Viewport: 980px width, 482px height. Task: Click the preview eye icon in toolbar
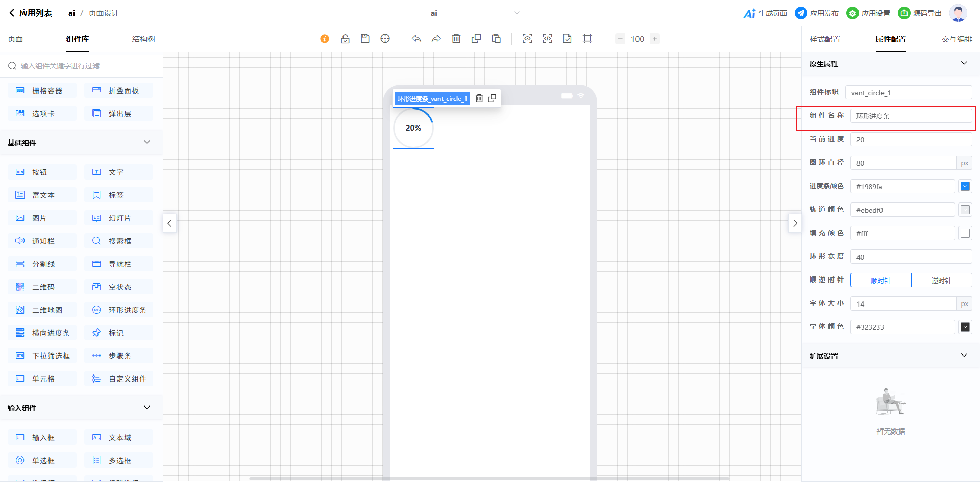click(x=527, y=39)
